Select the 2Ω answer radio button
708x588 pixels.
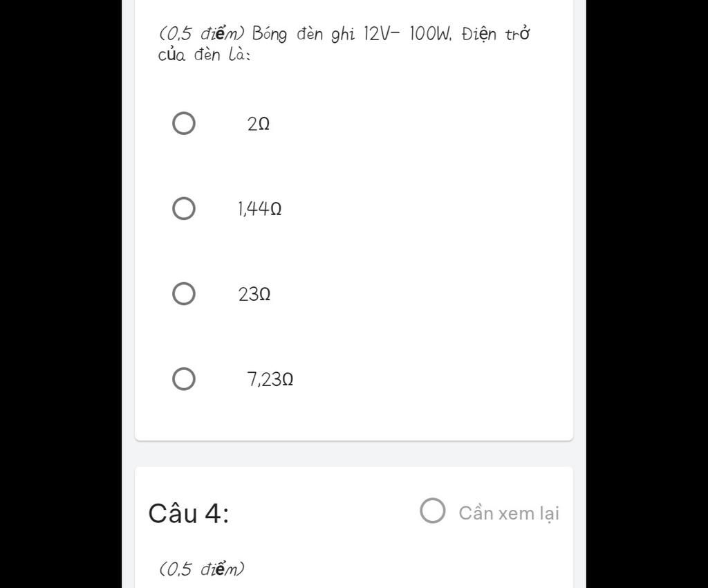[183, 124]
